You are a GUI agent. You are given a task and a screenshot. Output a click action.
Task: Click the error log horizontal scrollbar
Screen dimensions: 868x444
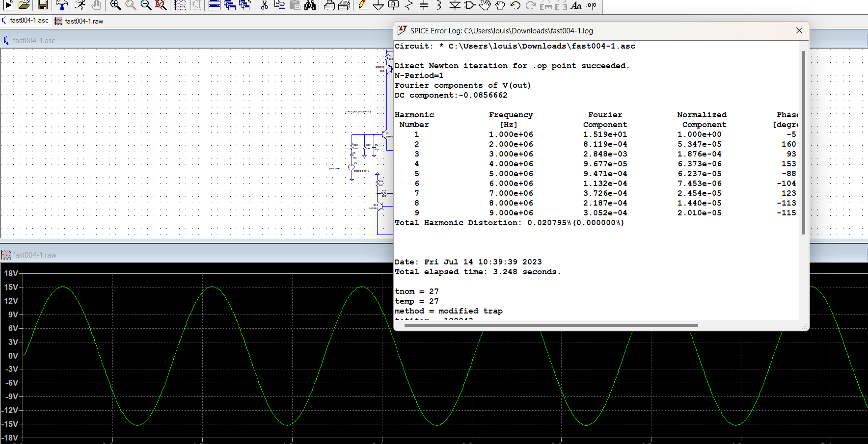(x=550, y=325)
